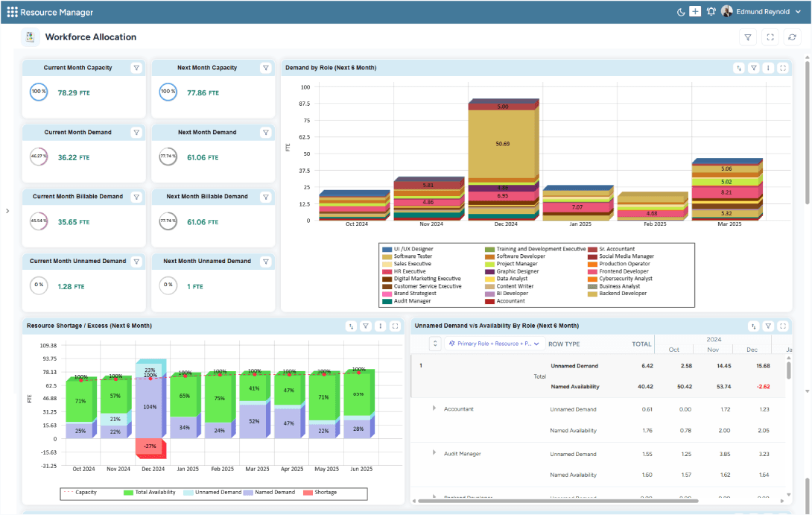Click the Oct column header
812x515 pixels.
[x=673, y=350]
